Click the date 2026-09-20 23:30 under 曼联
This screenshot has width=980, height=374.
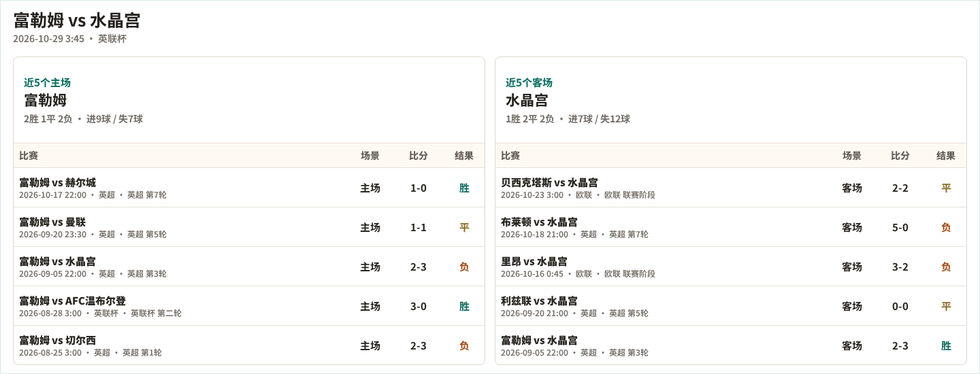click(x=52, y=235)
